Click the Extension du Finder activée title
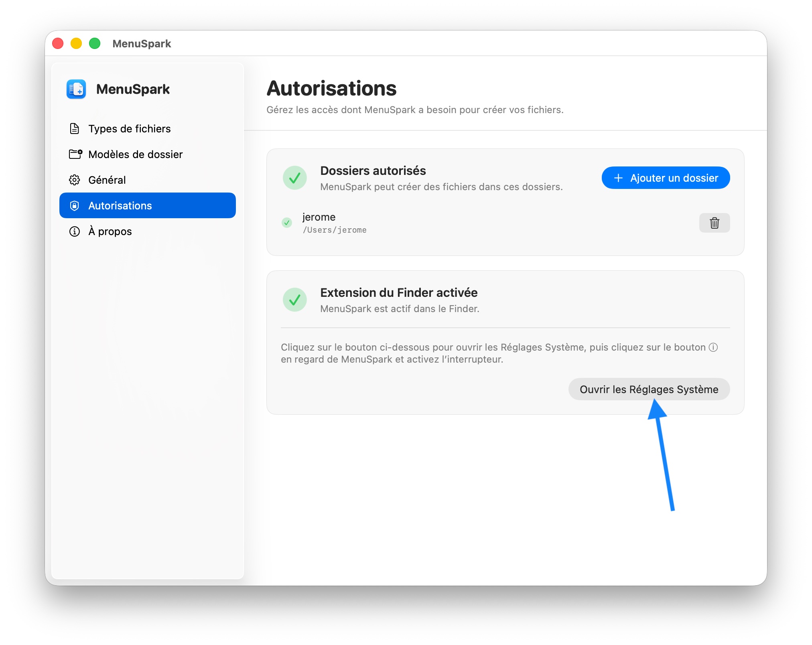The height and width of the screenshot is (645, 812). [399, 293]
